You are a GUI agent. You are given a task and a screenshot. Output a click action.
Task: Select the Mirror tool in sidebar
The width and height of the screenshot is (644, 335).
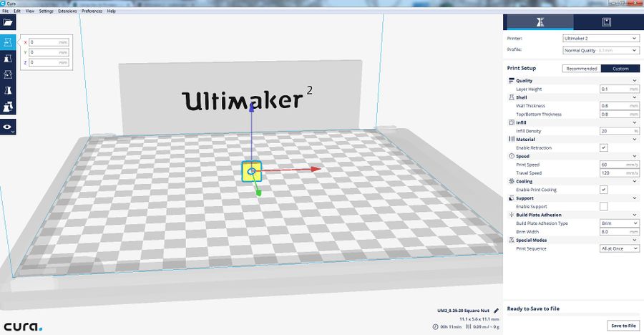click(x=8, y=90)
